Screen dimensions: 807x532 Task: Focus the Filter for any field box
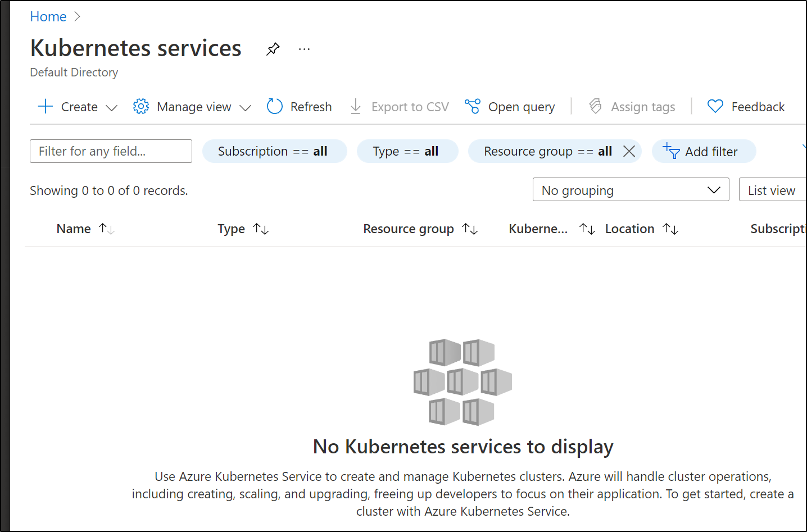click(111, 151)
